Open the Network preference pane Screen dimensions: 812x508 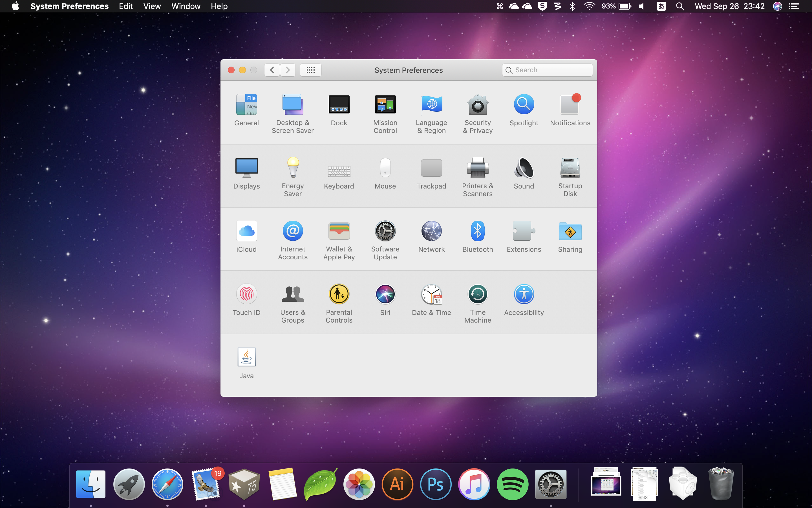(431, 237)
